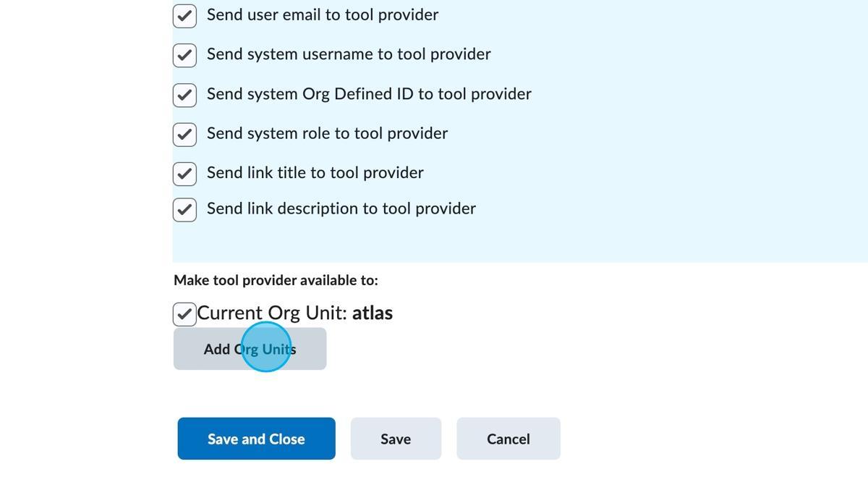
Task: Open the "Add Org Units" dialog
Action: [x=250, y=348]
